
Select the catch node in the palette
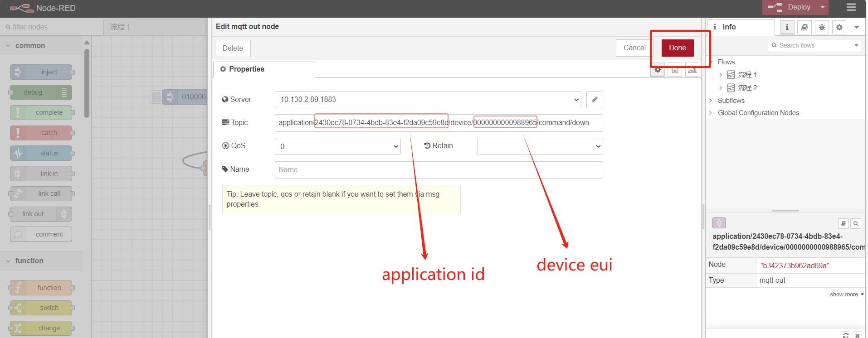(41, 133)
